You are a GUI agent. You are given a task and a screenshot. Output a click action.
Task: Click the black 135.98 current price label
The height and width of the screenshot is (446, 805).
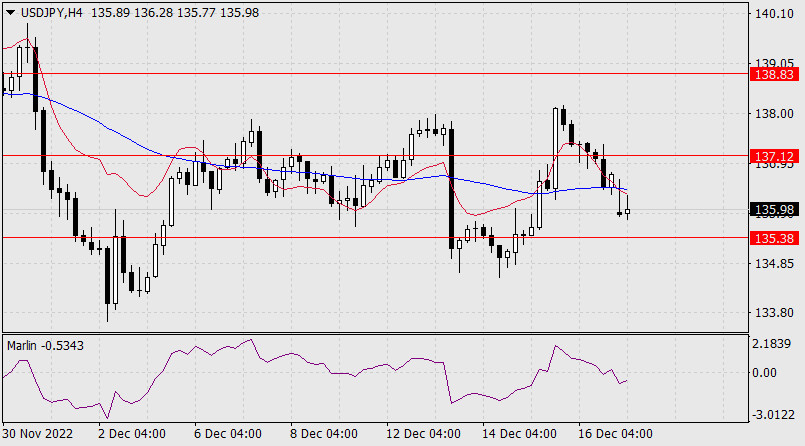(x=775, y=210)
